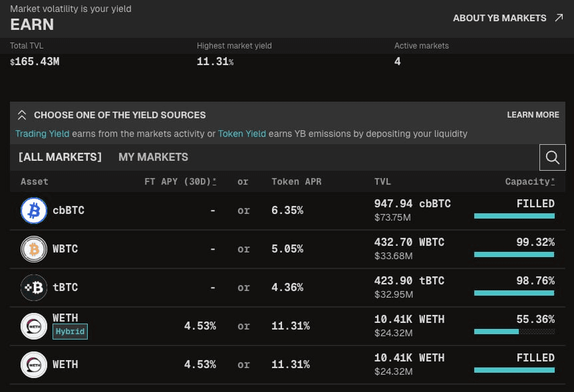Click the 55.36% capacity progress bar

click(513, 332)
